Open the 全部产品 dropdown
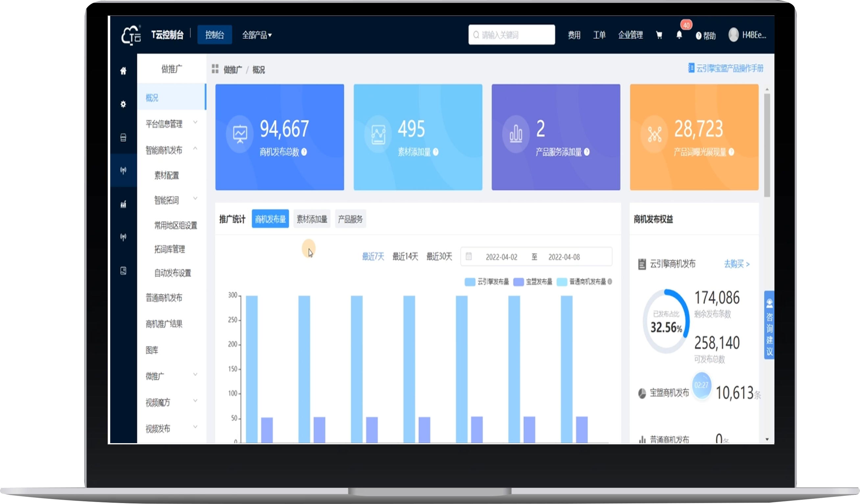 257,35
